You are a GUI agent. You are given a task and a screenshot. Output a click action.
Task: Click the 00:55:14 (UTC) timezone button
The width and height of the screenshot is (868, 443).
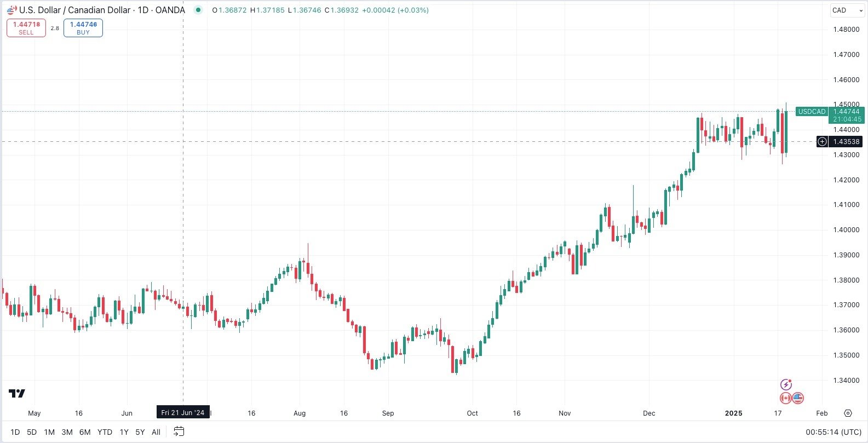833,432
